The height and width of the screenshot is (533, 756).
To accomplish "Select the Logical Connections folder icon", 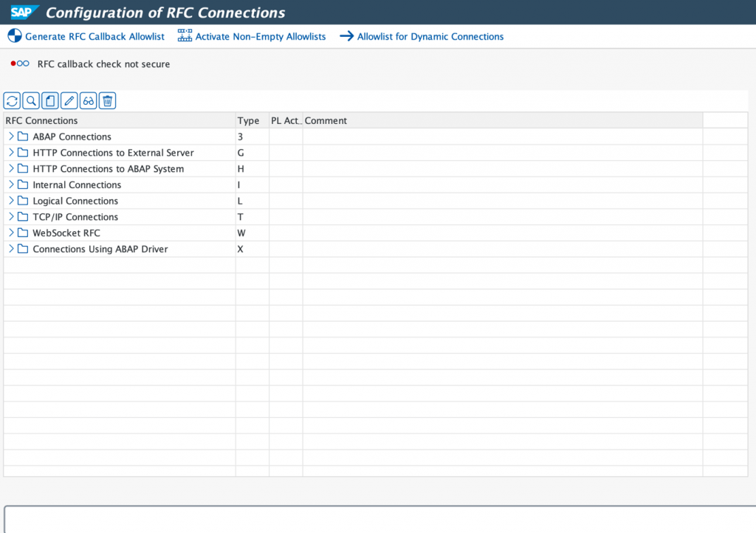I will [x=23, y=201].
